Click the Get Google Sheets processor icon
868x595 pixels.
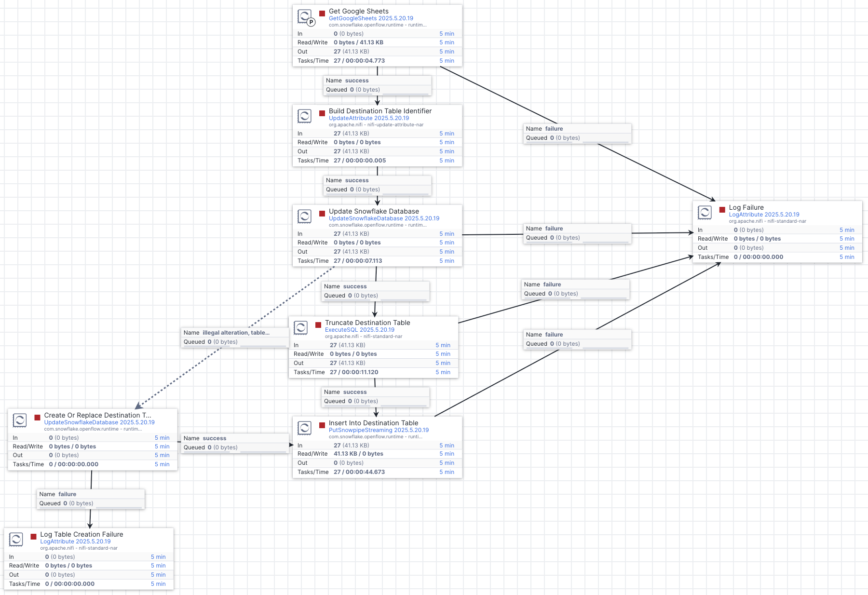click(305, 15)
